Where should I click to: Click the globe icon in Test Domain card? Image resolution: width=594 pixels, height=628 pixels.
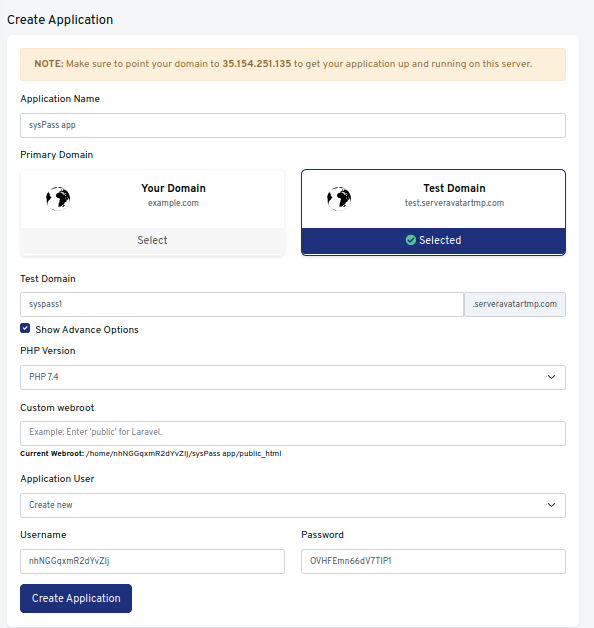coord(339,198)
